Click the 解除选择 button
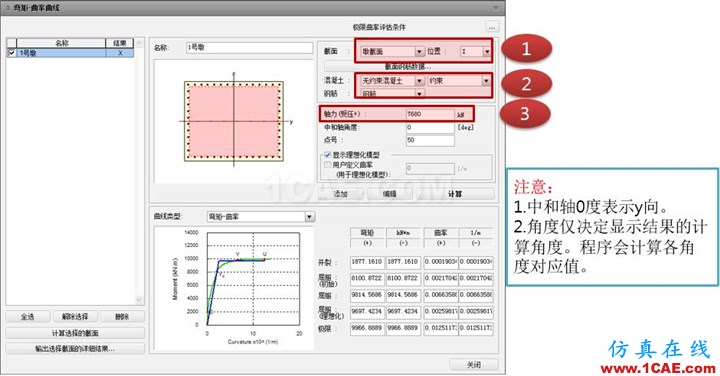720x376 pixels. point(75,316)
